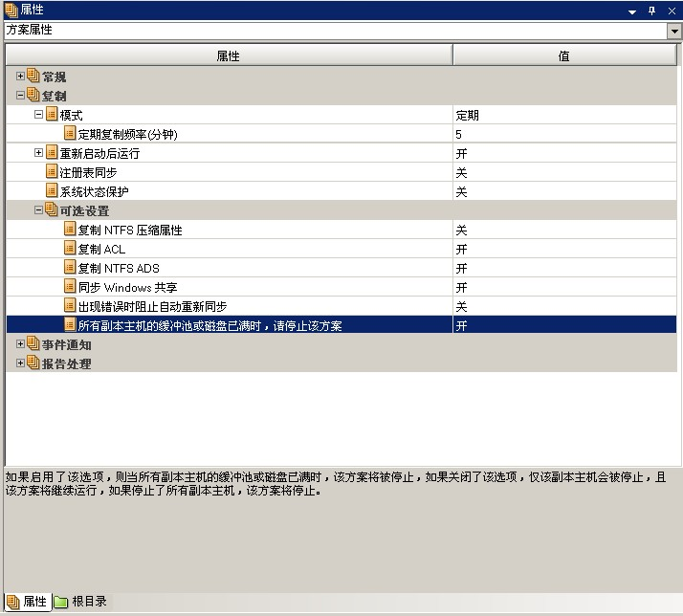Screen dimensions: 683x616
Task: Select 关 value for 出现错误时阻止自动重新同步
Action: [461, 307]
